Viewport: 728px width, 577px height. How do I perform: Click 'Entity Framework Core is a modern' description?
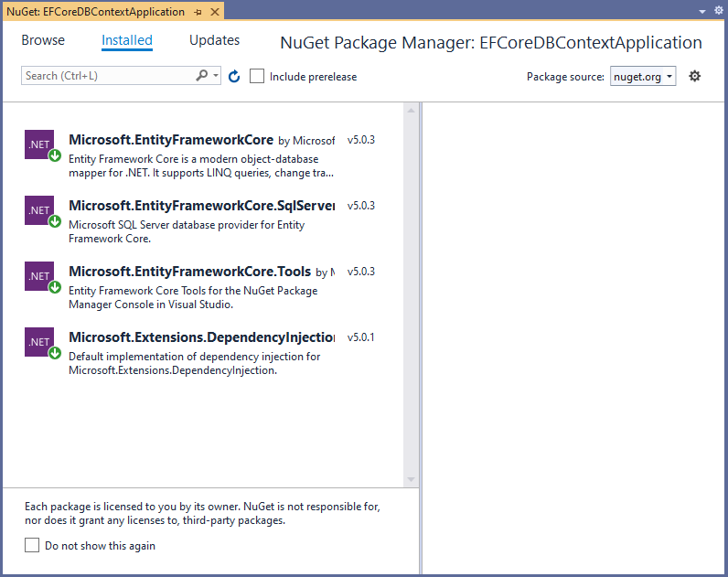[201, 166]
